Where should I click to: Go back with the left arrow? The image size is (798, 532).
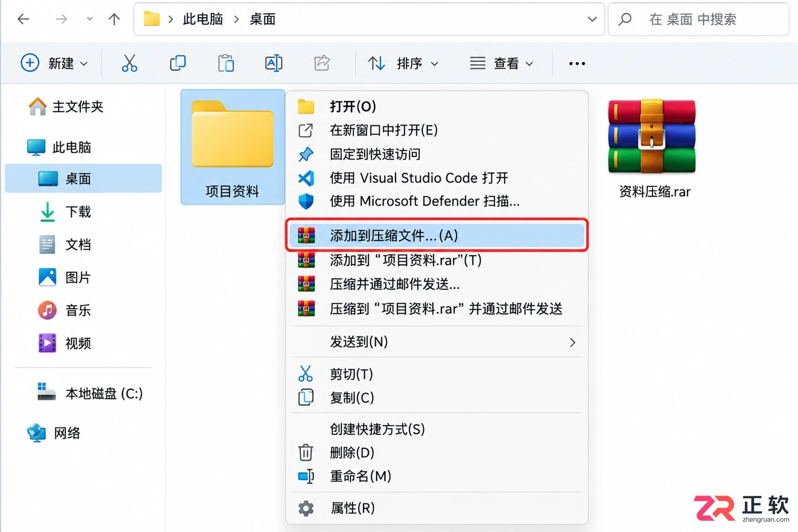tap(23, 19)
